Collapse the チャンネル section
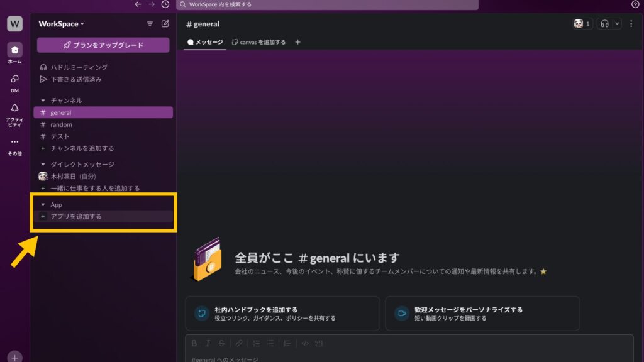644x362 pixels. (43, 100)
